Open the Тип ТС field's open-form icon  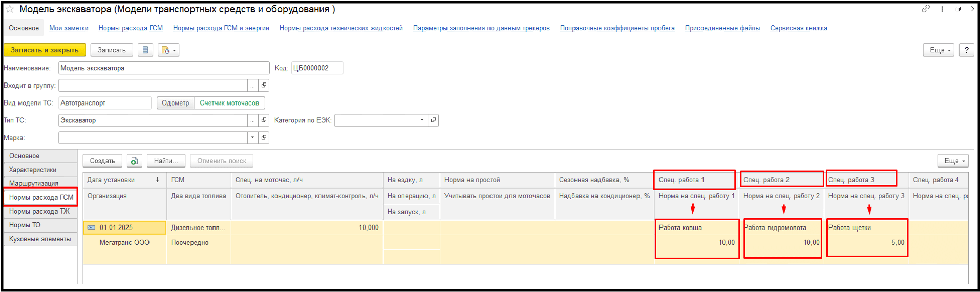[x=264, y=120]
